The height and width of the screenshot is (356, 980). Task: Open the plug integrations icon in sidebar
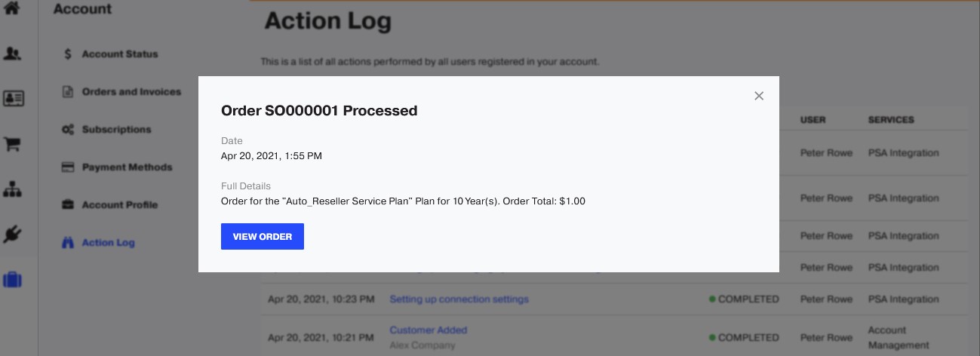[x=13, y=235]
